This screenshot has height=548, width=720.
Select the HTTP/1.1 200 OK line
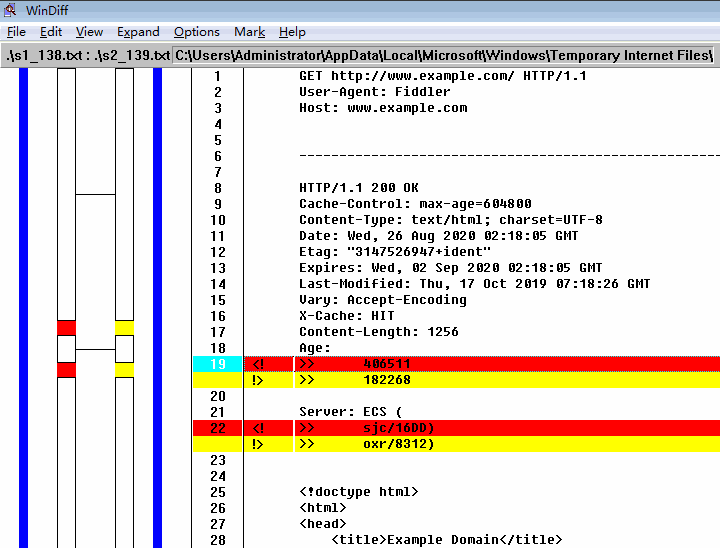point(359,188)
